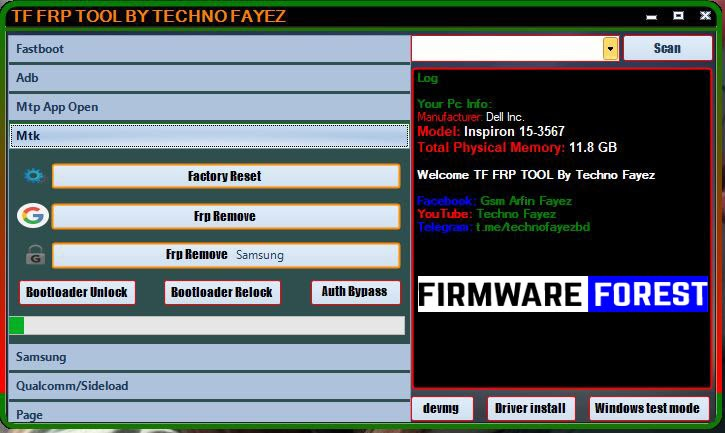Collapse the Mtk section header
This screenshot has width=725, height=433.
pos(209,136)
